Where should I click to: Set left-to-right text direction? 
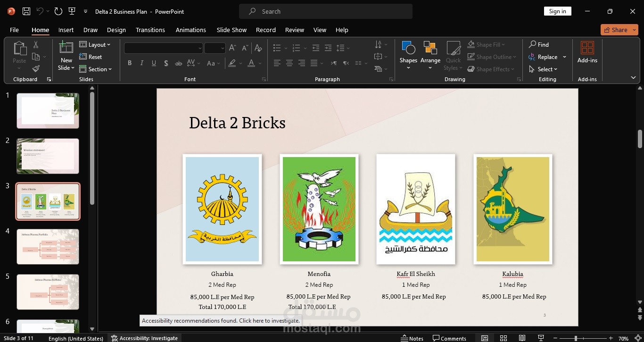click(334, 63)
